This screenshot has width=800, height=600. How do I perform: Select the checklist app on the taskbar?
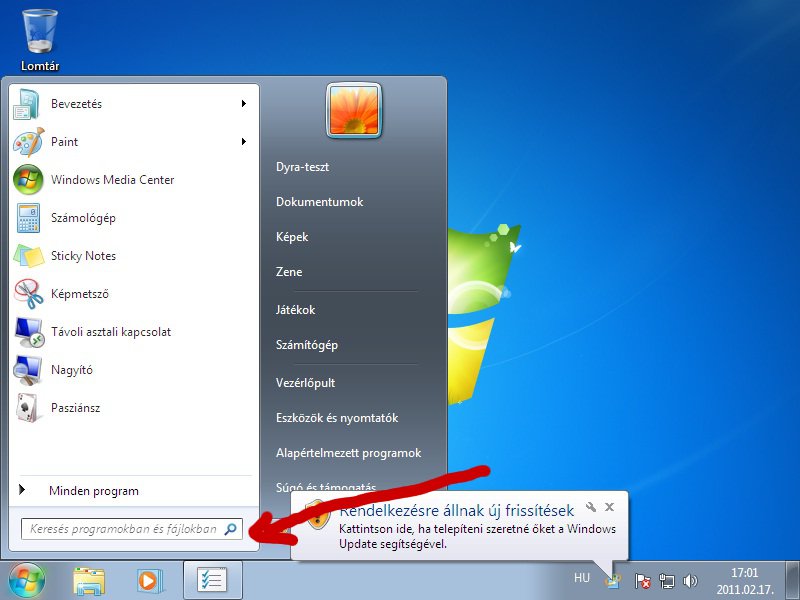click(x=212, y=581)
